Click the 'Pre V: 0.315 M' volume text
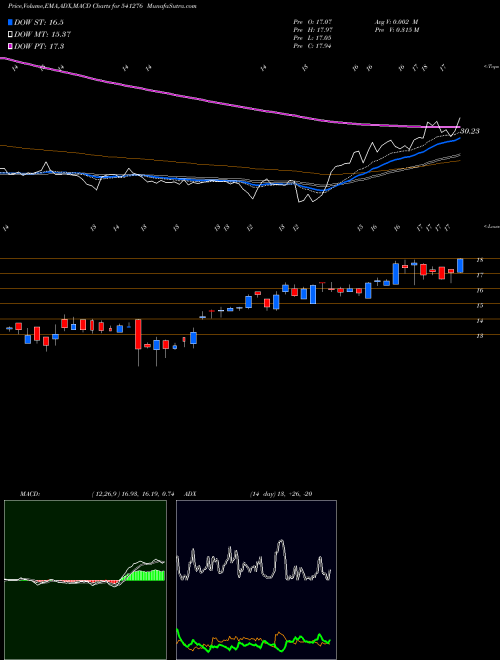Image resolution: width=500 pixels, height=660 pixels. (x=396, y=29)
